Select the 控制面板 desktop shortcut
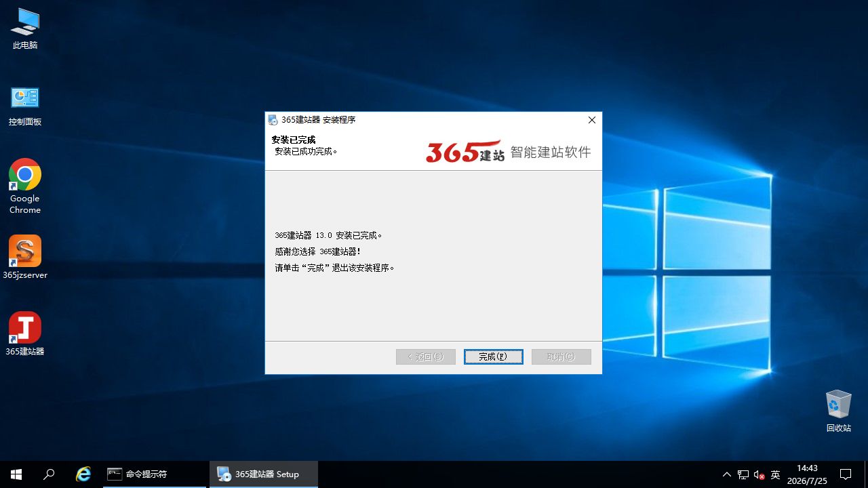This screenshot has width=868, height=488. coord(25,106)
